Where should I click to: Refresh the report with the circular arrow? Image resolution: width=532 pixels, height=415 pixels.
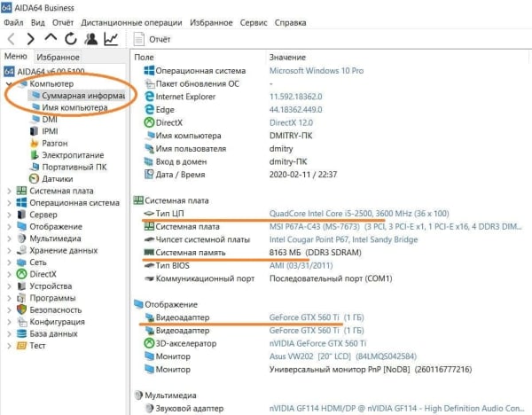tap(71, 39)
